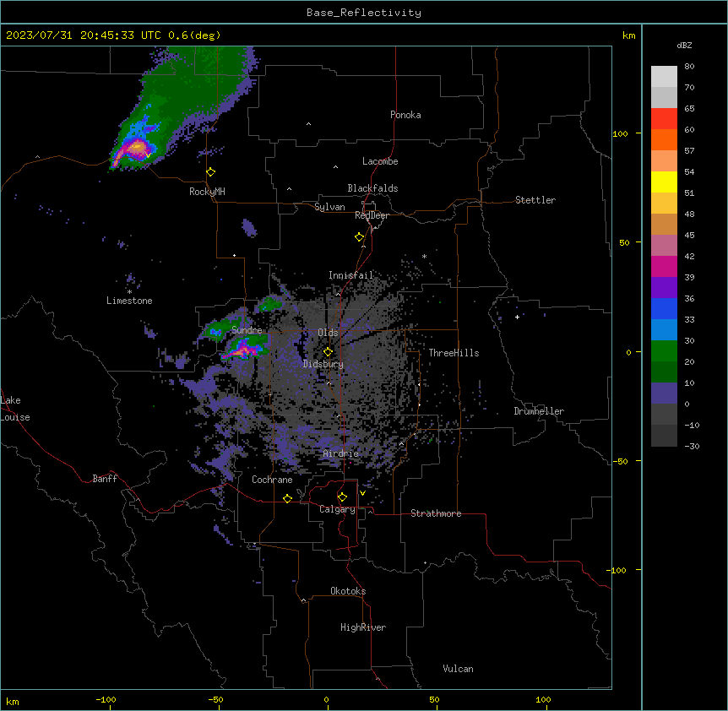Click the Banff label

click(x=105, y=479)
